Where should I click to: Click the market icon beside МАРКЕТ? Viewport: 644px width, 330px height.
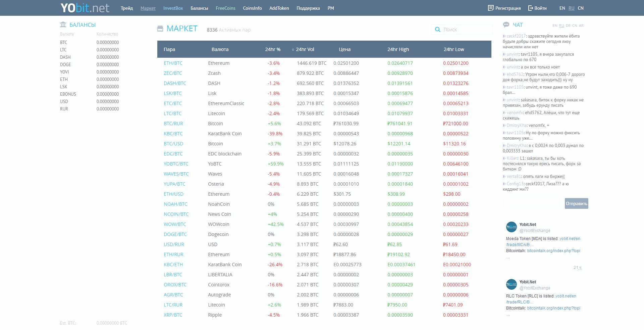(160, 29)
